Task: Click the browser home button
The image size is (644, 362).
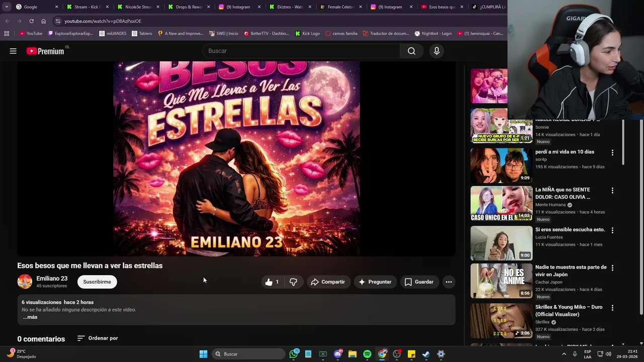Action: (x=43, y=21)
